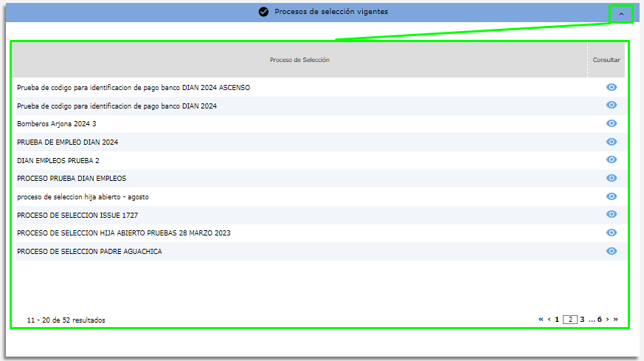The image size is (644, 361).
Task: Go to previous page using single left arrow
Action: click(x=549, y=320)
